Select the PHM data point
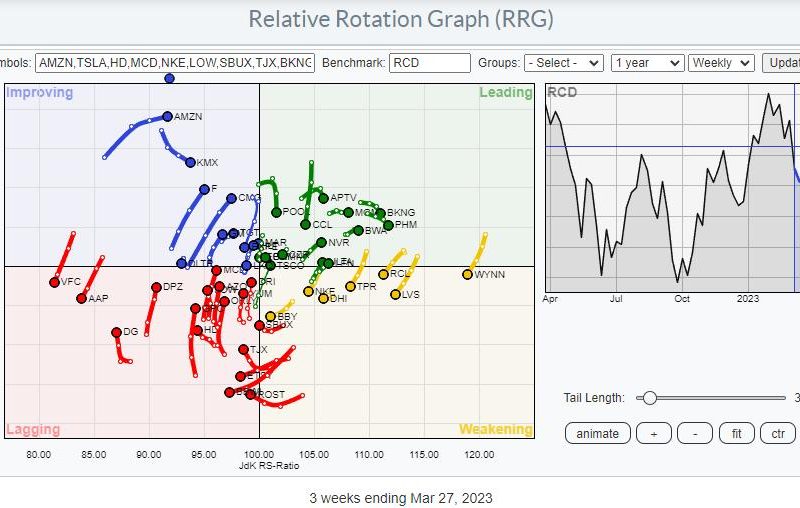 tap(389, 225)
